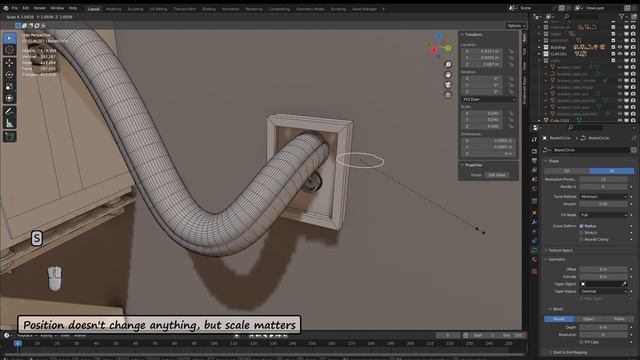640x360 pixels.
Task: Select the Scale tool
Action: [9, 87]
